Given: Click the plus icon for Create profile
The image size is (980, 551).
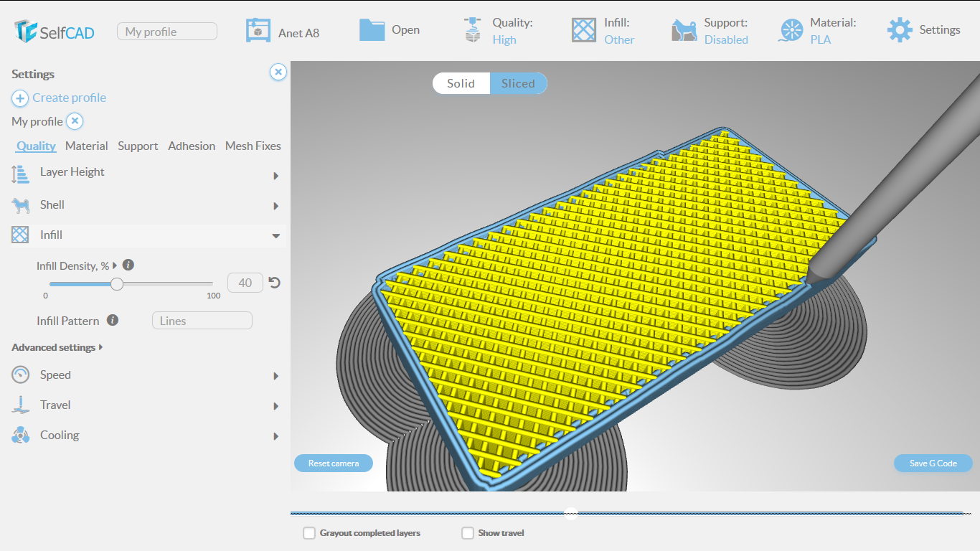Looking at the screenshot, I should 20,98.
